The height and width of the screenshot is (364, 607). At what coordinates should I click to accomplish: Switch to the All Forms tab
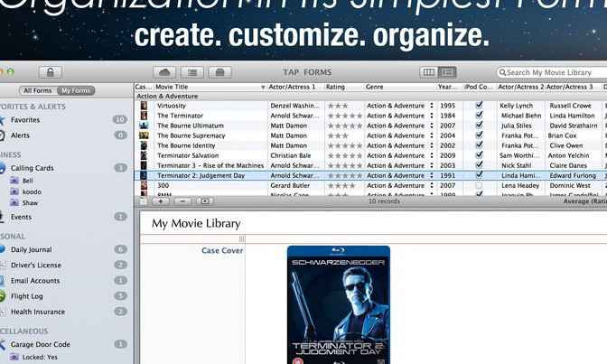[38, 90]
